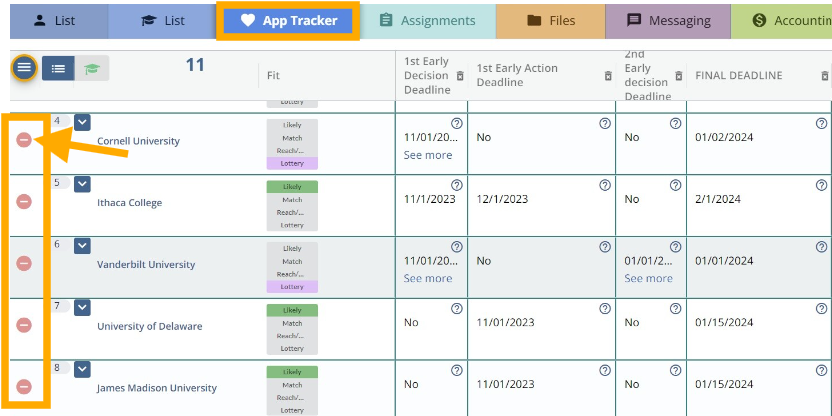Screen dimensions: 832x416
Task: Help icon for Vanderbilt final deadline 01/01/2024
Action: tap(821, 247)
